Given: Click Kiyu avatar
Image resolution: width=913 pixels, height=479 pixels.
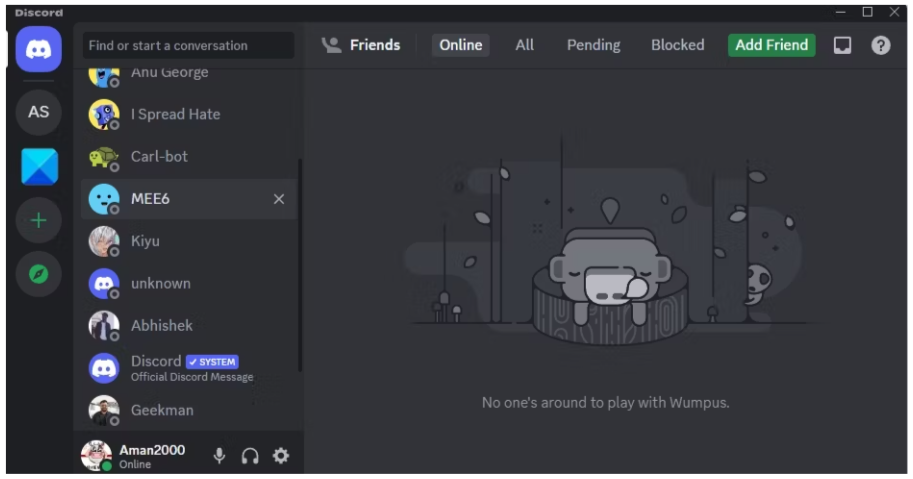Looking at the screenshot, I should [104, 242].
